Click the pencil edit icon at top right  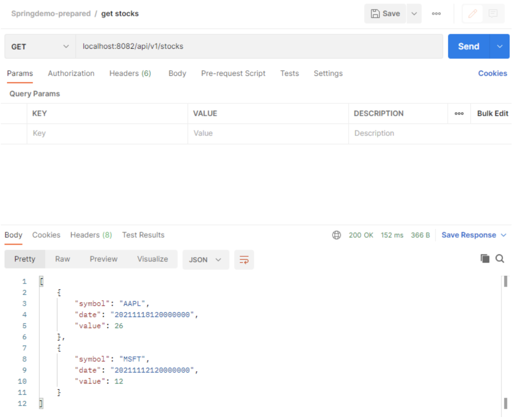(x=473, y=14)
